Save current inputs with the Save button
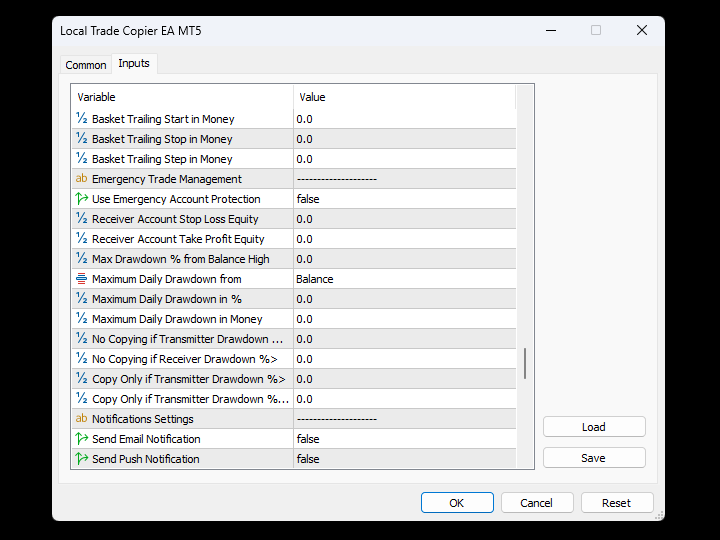The image size is (720, 540). click(594, 458)
